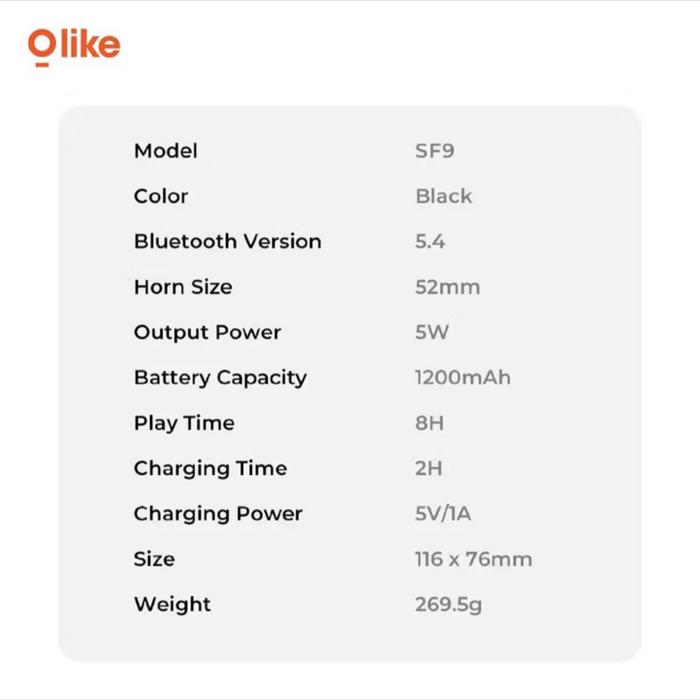Click the Output Power label
This screenshot has height=700, width=700.
pos(207,332)
